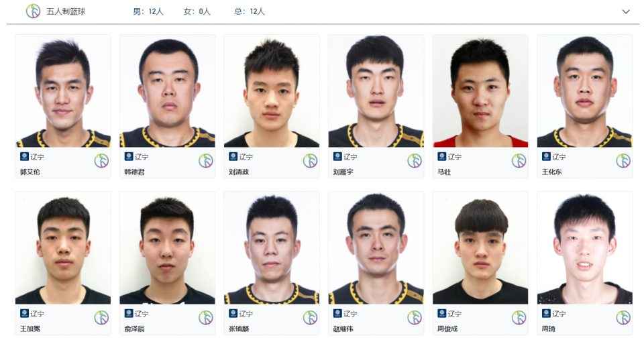Open the photo thumbnail above 俞泽辰
644x346 pixels.
(x=167, y=248)
